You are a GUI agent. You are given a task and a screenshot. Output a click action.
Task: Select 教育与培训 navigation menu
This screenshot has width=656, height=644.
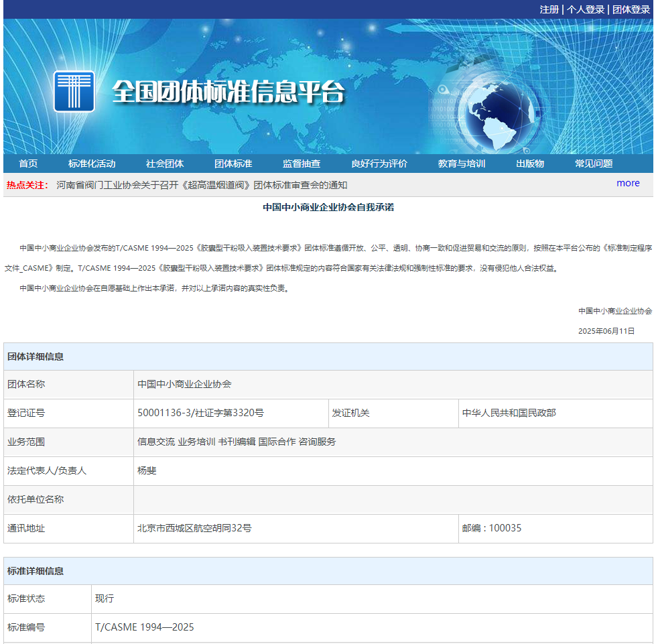462,164
